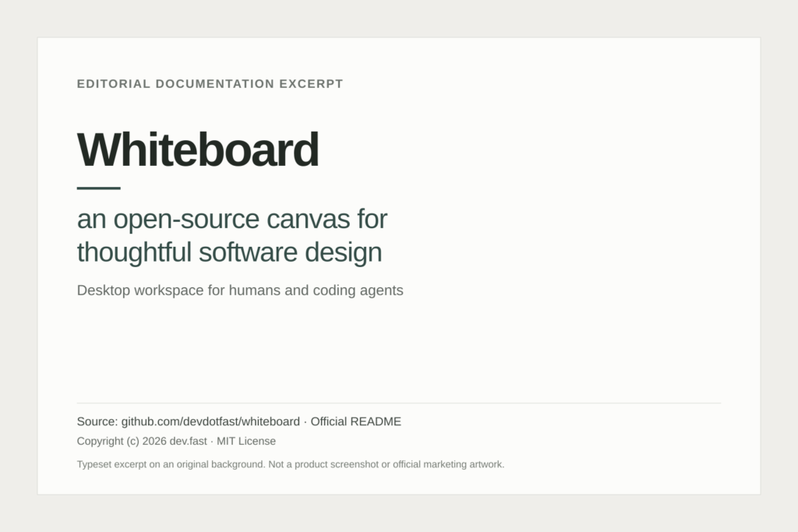Click the "thoughtful software design" line

coord(230,253)
